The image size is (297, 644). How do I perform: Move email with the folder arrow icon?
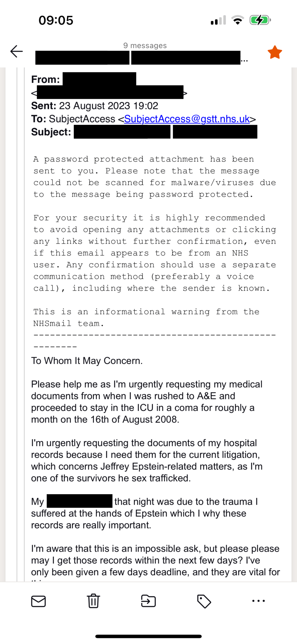[148, 601]
